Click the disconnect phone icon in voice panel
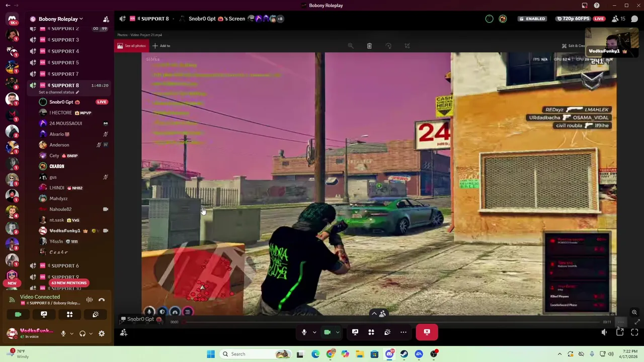644x362 pixels. tap(102, 300)
